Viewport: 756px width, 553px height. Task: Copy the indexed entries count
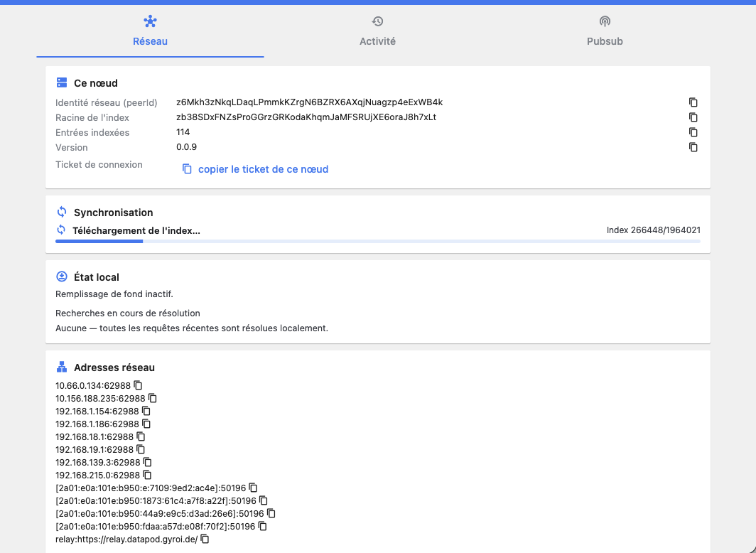click(693, 132)
